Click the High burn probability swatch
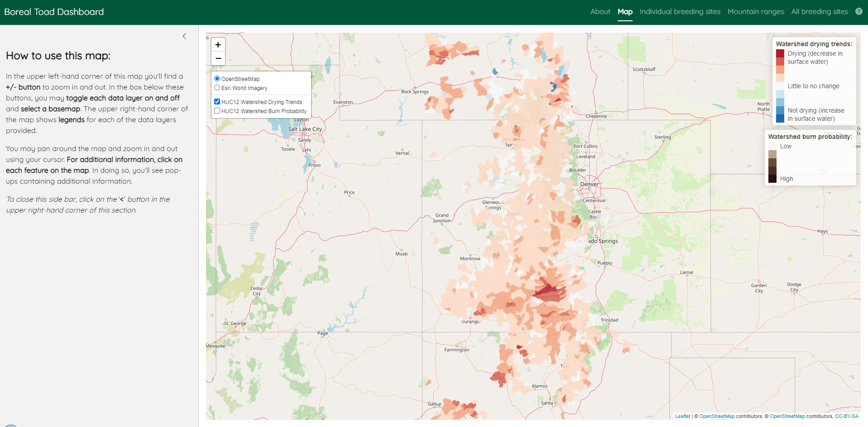The height and width of the screenshot is (427, 868). point(772,179)
